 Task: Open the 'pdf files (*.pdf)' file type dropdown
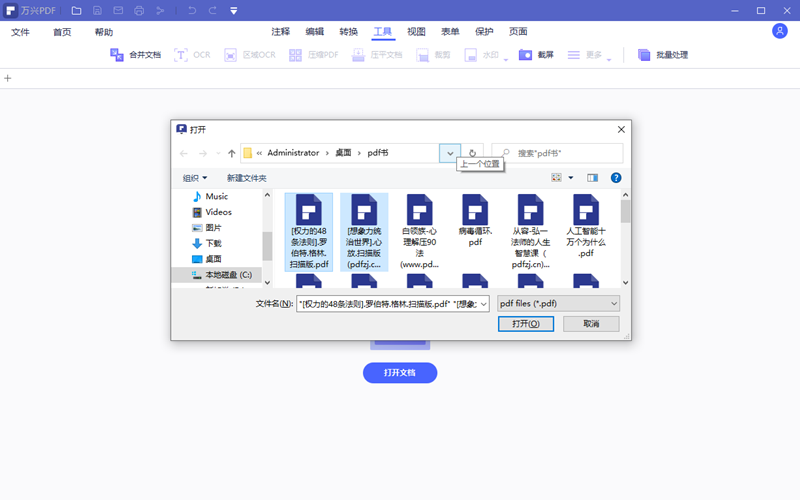click(559, 303)
